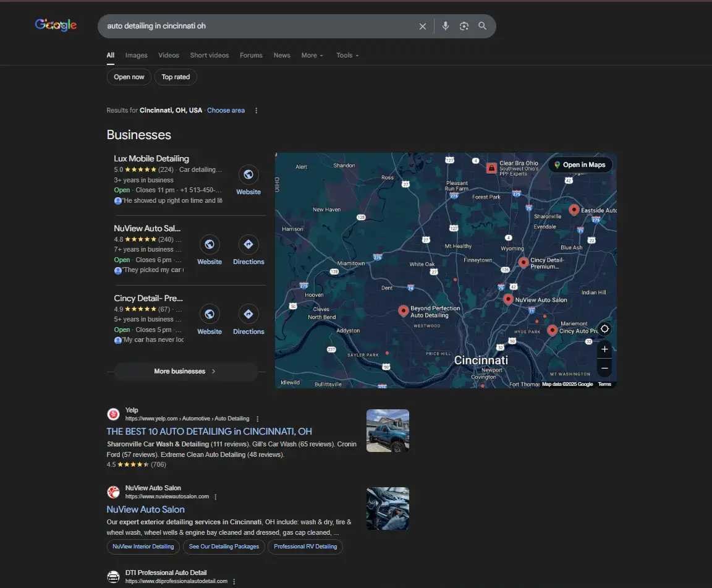Click Yelp site favicon
Image resolution: width=712 pixels, height=588 pixels.
[x=113, y=414]
